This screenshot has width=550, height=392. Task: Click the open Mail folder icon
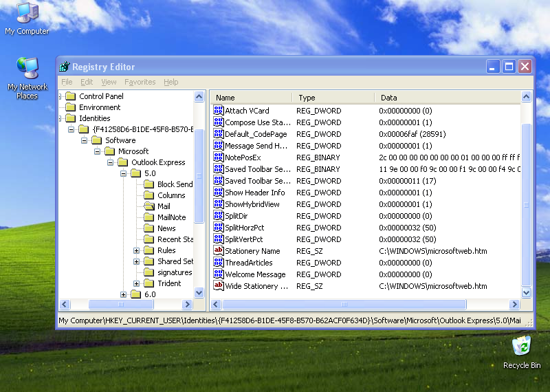tap(149, 206)
